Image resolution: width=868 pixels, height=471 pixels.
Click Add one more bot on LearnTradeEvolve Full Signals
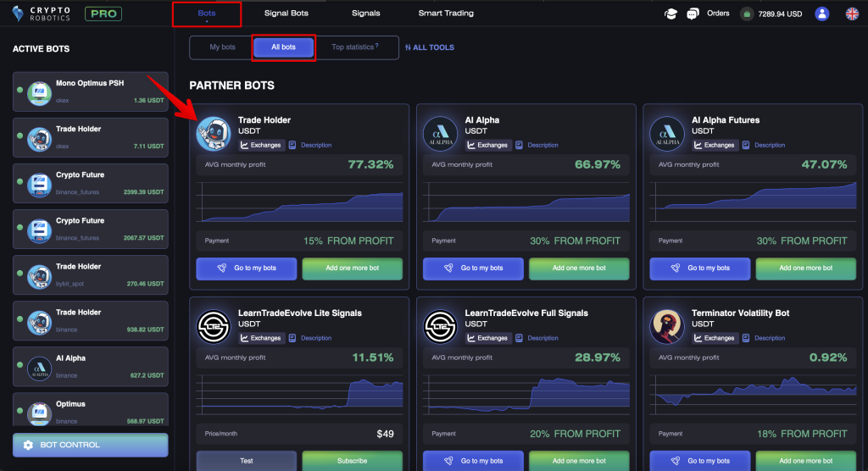[x=579, y=461]
